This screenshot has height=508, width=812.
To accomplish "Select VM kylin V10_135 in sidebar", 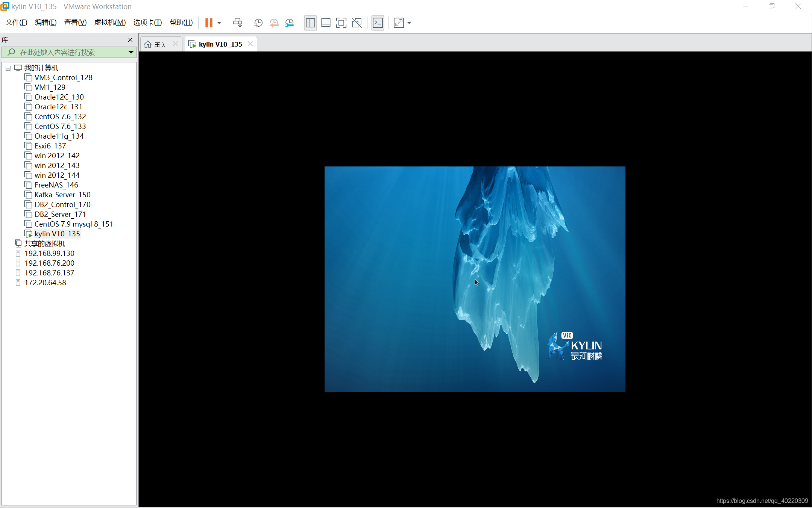I will [x=56, y=233].
